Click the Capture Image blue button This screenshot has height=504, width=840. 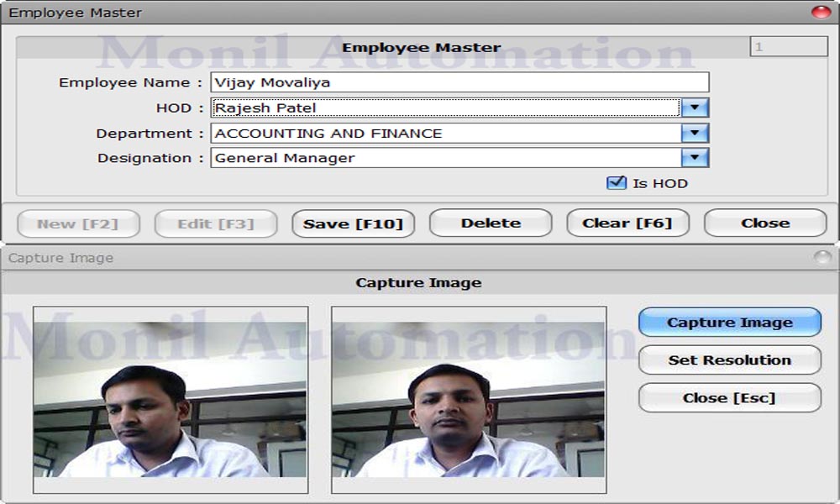click(x=730, y=322)
